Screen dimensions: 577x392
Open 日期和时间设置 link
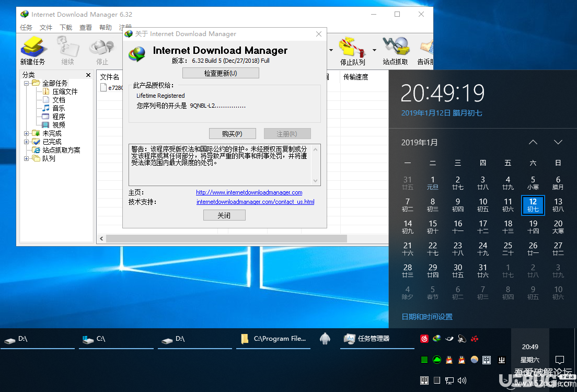pos(427,317)
